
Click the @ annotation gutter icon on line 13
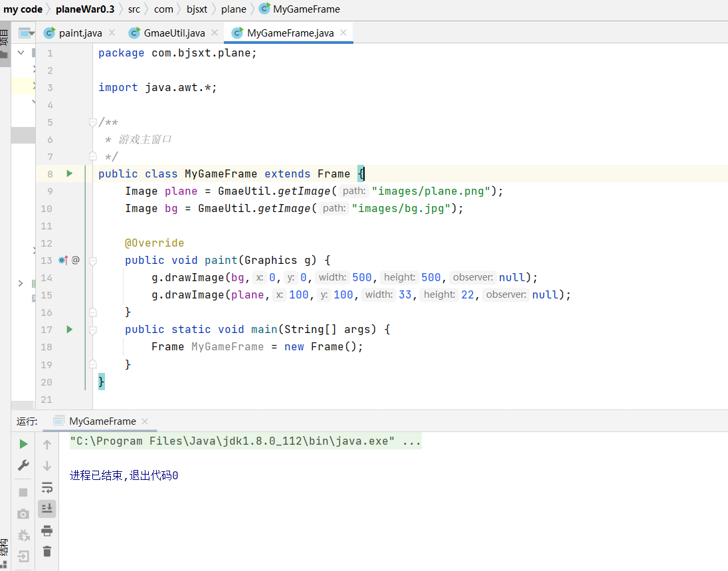point(76,260)
